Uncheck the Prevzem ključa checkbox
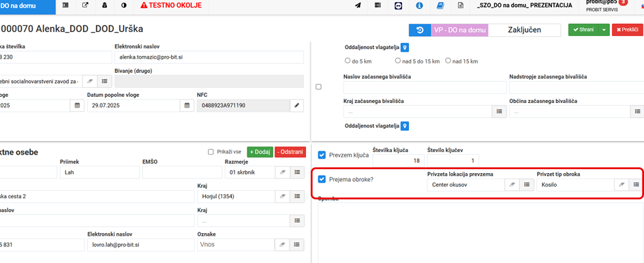Image resolution: width=644 pixels, height=263 pixels. (x=322, y=155)
